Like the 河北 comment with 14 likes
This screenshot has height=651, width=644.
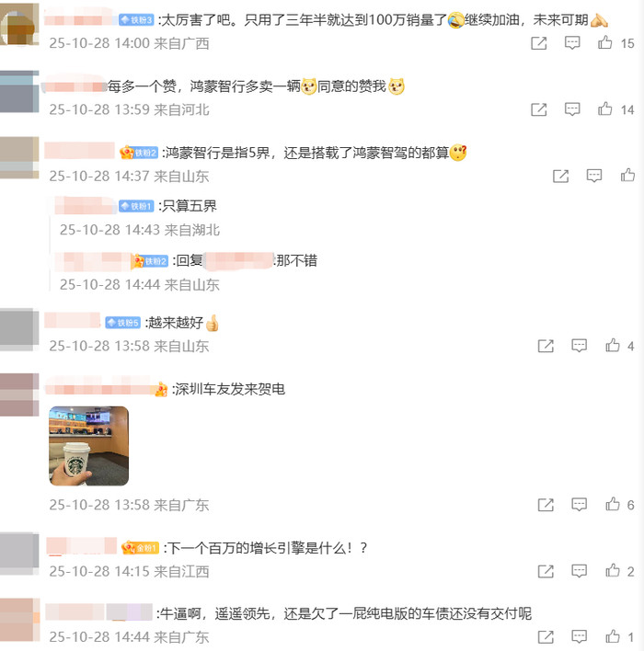point(605,108)
